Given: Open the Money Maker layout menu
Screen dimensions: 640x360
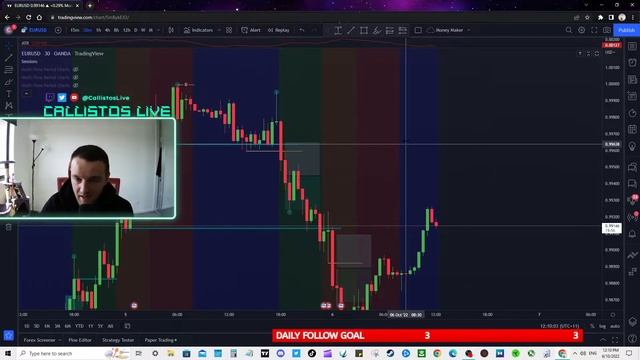Looking at the screenshot, I should [449, 30].
